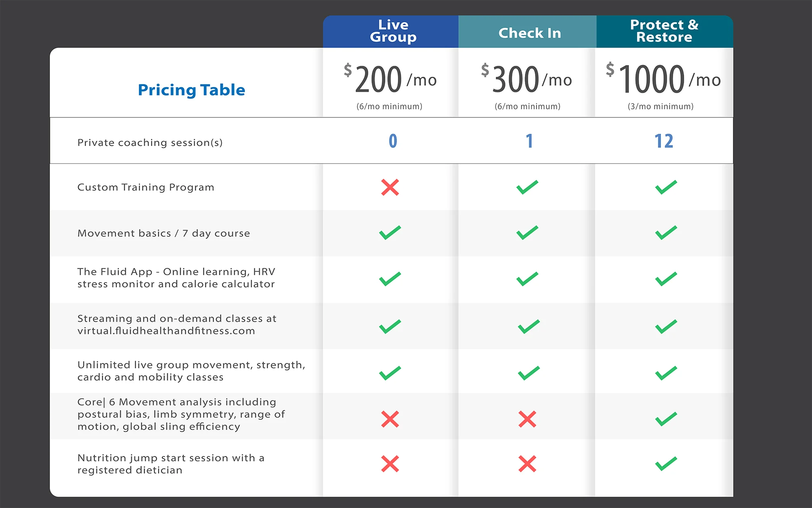This screenshot has width=812, height=508.
Task: Click Check In's green checkmark for Custom Training Program
Action: pyautogui.click(x=527, y=187)
